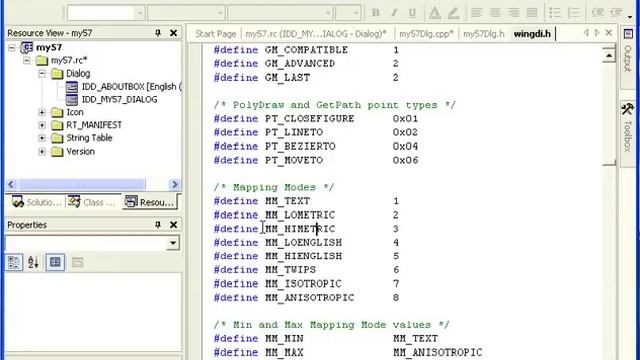Screen dimensions: 640x360
Task: Select IDD_ABOUTBOX dialog resource
Action: coord(131,87)
